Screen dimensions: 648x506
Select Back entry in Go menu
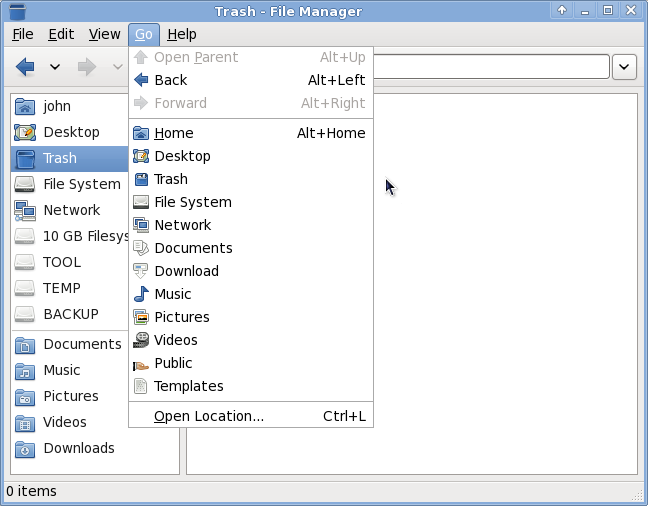tap(170, 80)
